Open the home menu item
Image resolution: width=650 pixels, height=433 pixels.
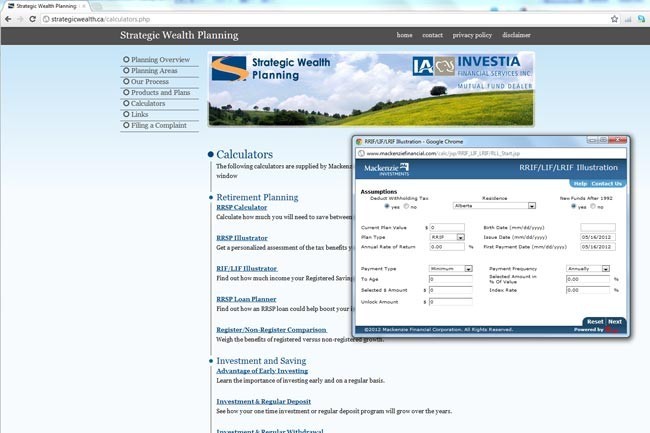404,35
